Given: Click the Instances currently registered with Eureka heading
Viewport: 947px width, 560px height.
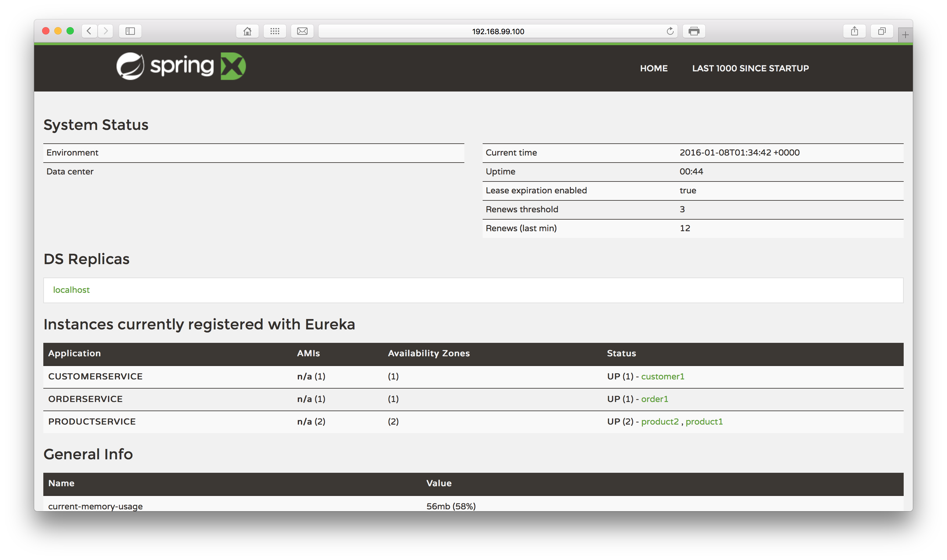Looking at the screenshot, I should [199, 325].
